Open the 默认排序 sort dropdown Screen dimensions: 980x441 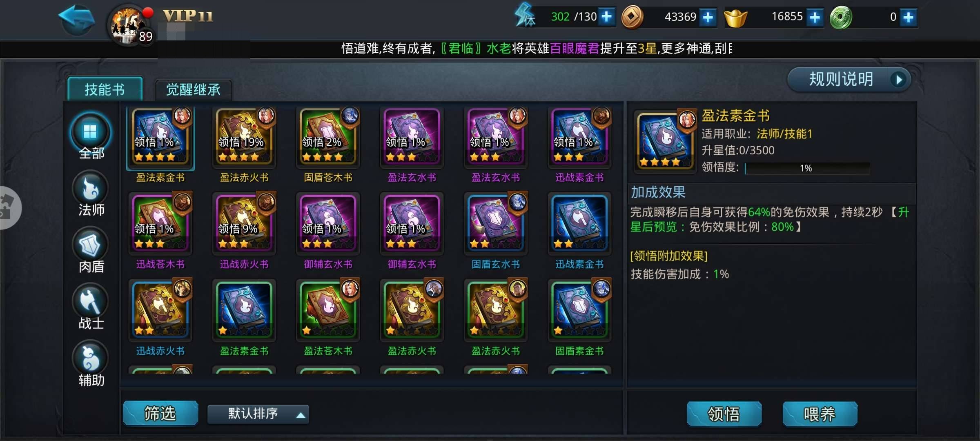258,414
